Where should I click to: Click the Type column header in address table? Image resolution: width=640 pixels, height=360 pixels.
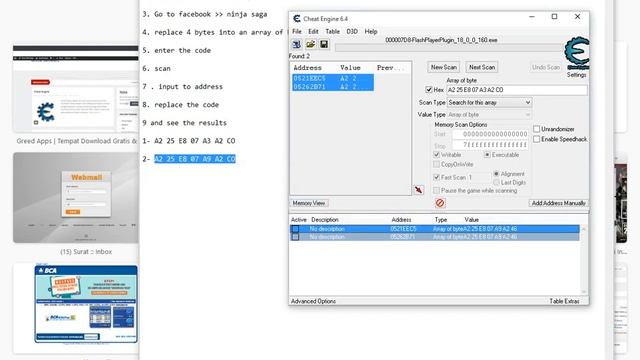tap(440, 220)
